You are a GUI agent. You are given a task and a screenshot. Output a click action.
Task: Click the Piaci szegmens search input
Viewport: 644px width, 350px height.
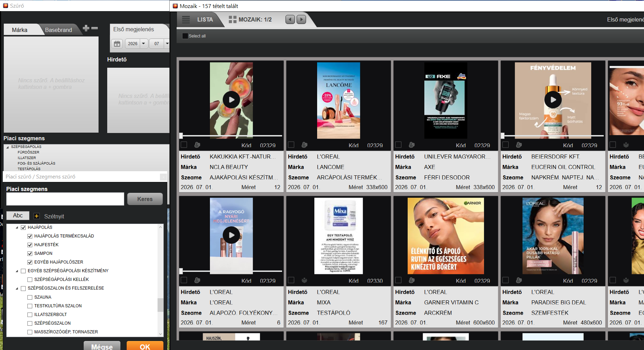click(x=65, y=199)
